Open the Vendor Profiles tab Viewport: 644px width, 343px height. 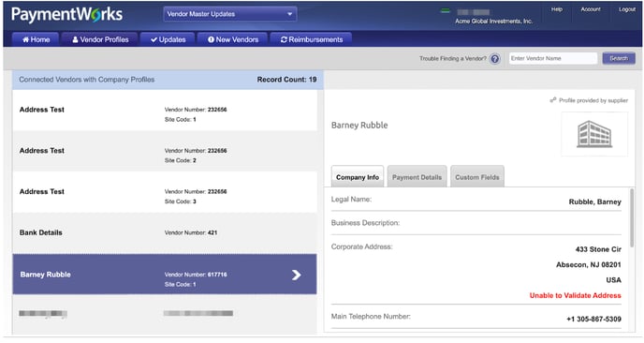100,39
